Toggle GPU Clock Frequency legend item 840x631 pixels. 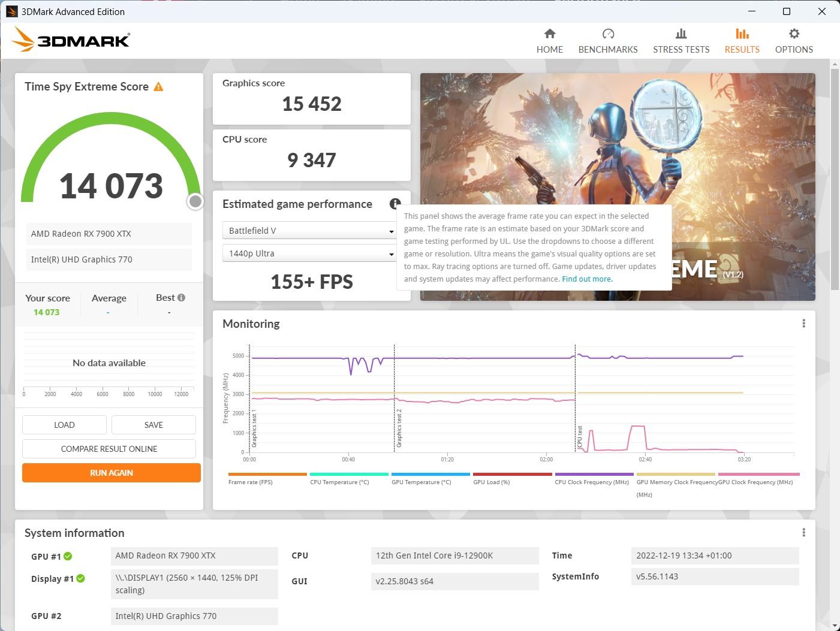758,478
